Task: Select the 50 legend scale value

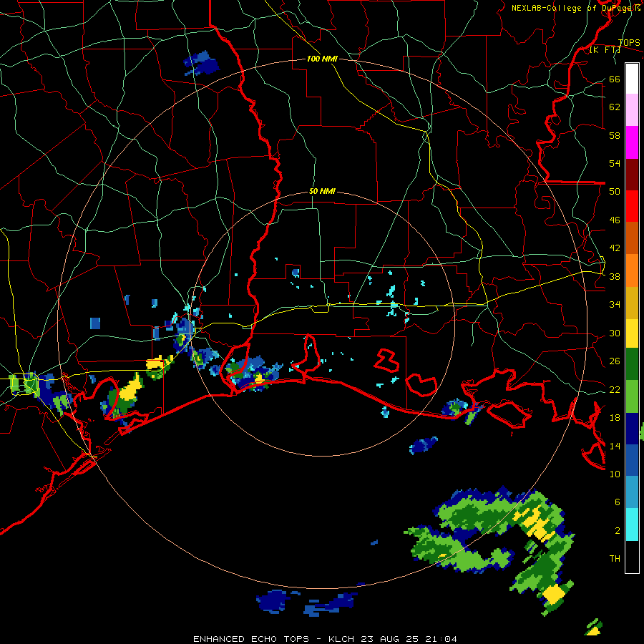Action: [615, 192]
